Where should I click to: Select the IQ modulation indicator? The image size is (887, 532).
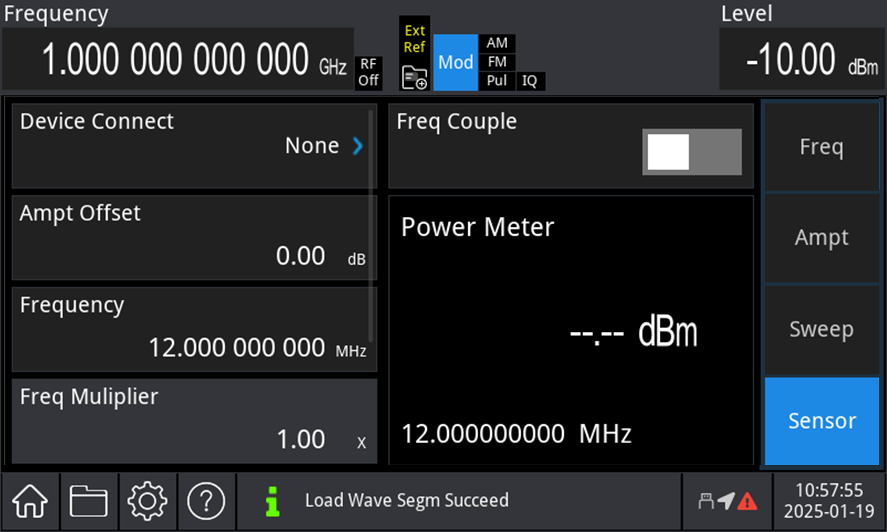pyautogui.click(x=530, y=81)
